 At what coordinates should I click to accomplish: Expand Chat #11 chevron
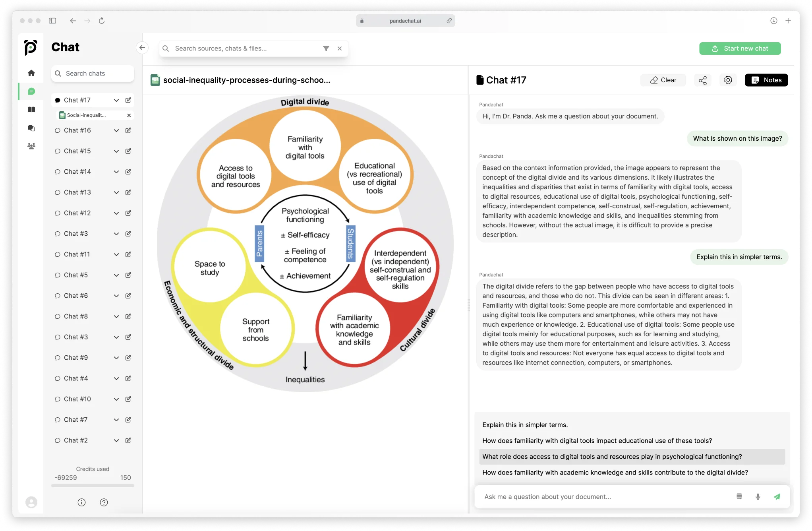[x=116, y=254]
